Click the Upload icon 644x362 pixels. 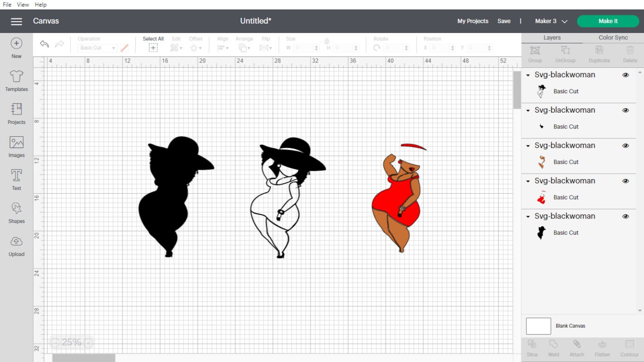(16, 245)
